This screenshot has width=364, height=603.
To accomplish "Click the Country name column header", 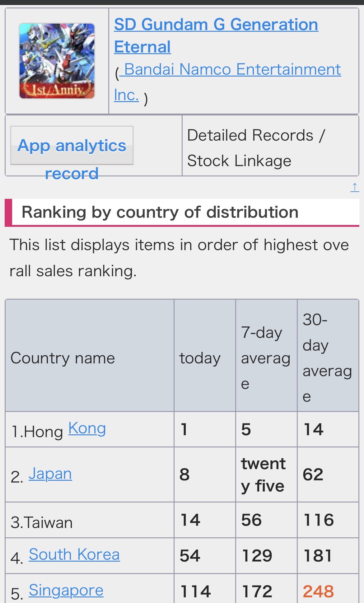I will pos(63,358).
